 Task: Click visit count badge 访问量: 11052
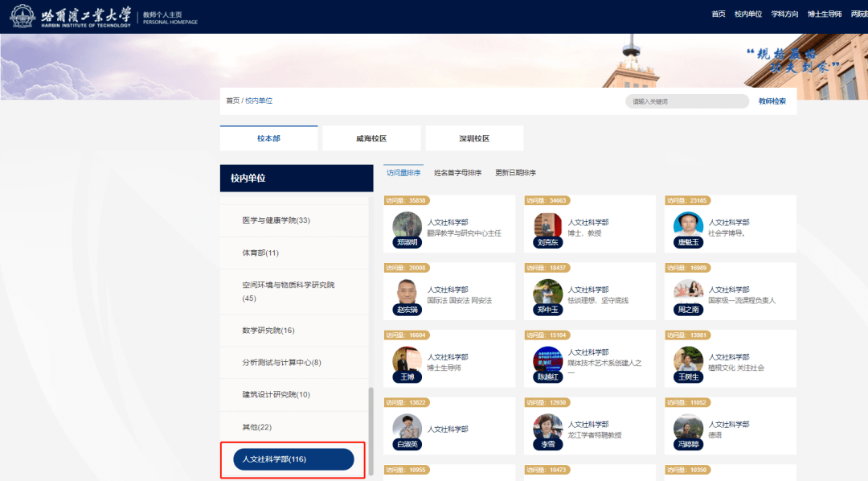click(x=687, y=402)
